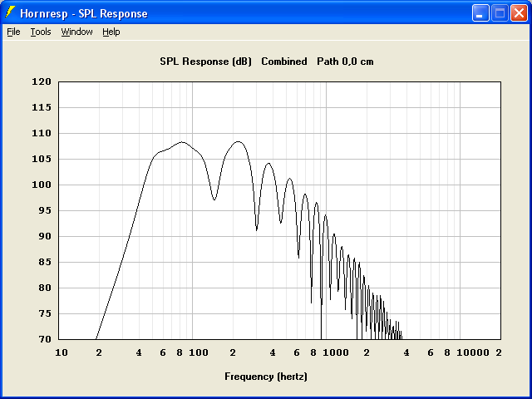Open the File menu
The image size is (532, 399).
[x=13, y=32]
